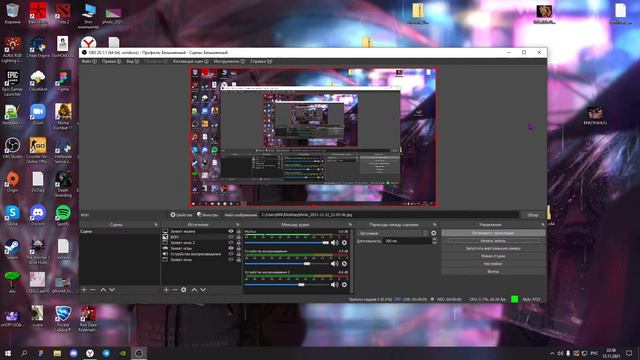Toggle lock on Захват экрана source
Image resolution: width=640 pixels, height=360 pixels.
pos(239,231)
